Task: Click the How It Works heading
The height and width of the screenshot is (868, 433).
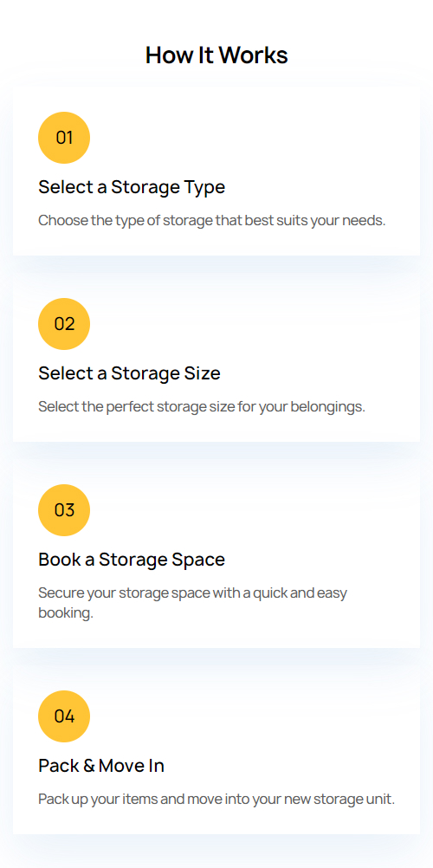Action: (216, 55)
